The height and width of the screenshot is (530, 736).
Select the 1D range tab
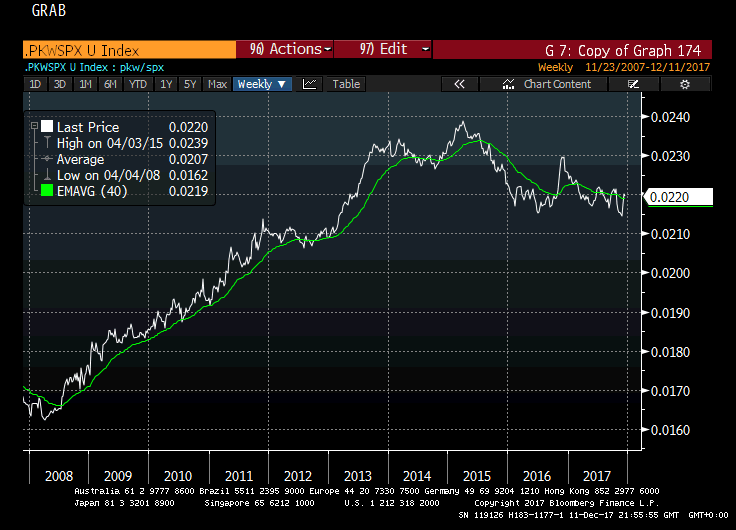pyautogui.click(x=35, y=84)
